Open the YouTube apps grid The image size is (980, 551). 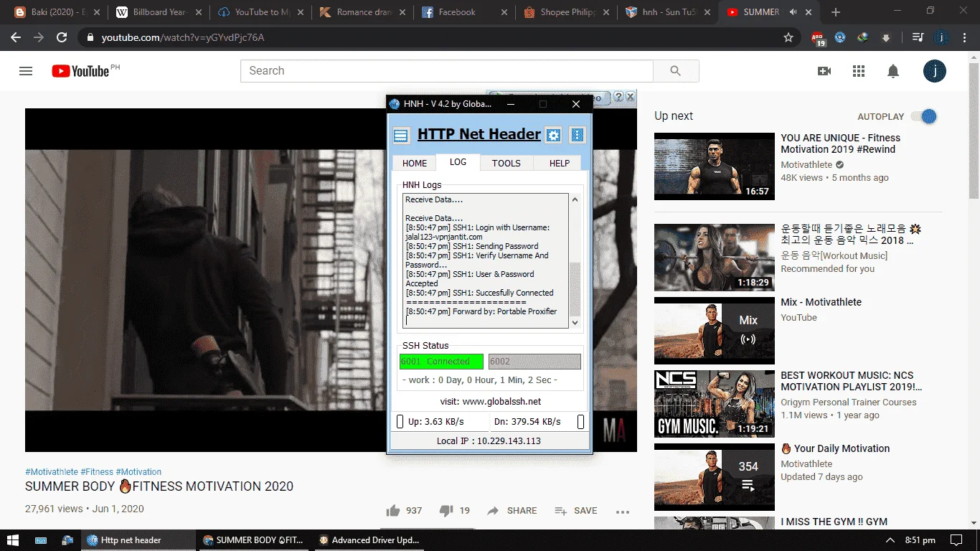click(859, 71)
